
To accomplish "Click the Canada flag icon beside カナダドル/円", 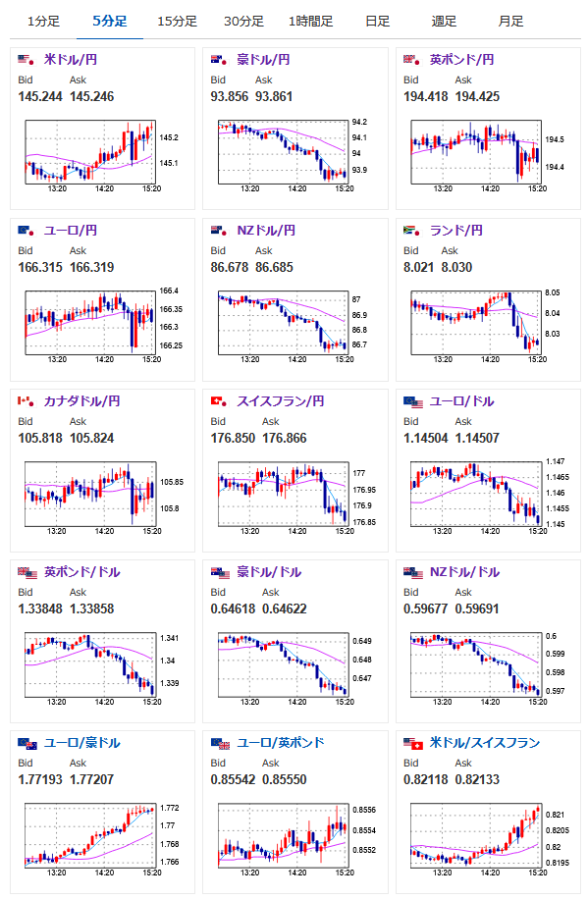I will tap(26, 401).
